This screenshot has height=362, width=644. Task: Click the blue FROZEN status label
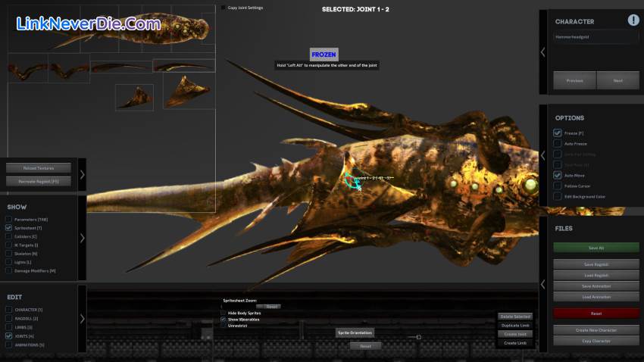pos(324,55)
